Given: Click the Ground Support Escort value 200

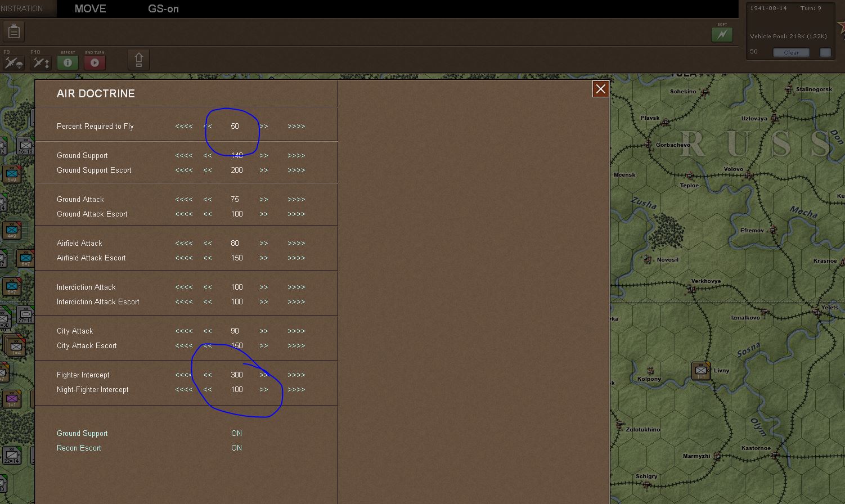Looking at the screenshot, I should tap(237, 170).
